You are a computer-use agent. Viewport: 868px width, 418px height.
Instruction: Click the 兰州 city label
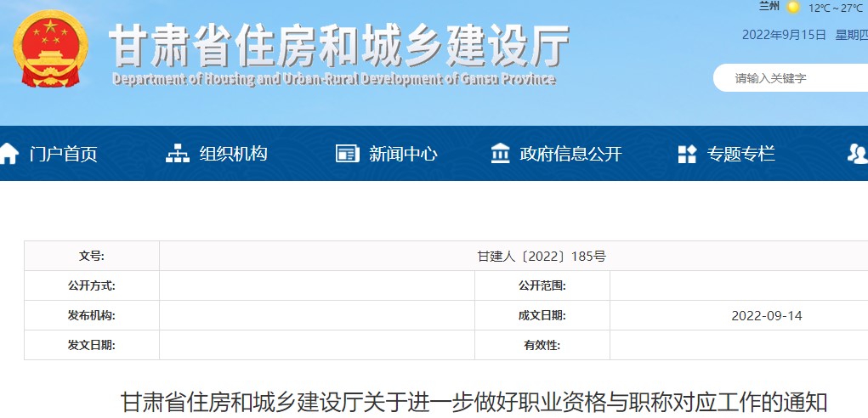769,7
